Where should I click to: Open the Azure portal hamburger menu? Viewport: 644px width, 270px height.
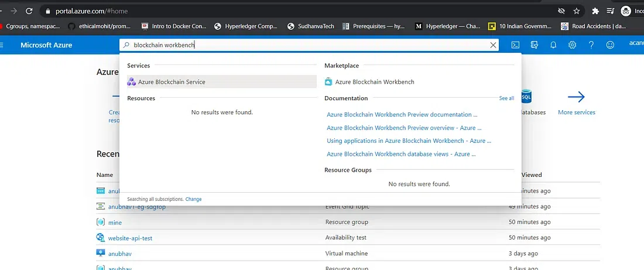pyautogui.click(x=3, y=45)
